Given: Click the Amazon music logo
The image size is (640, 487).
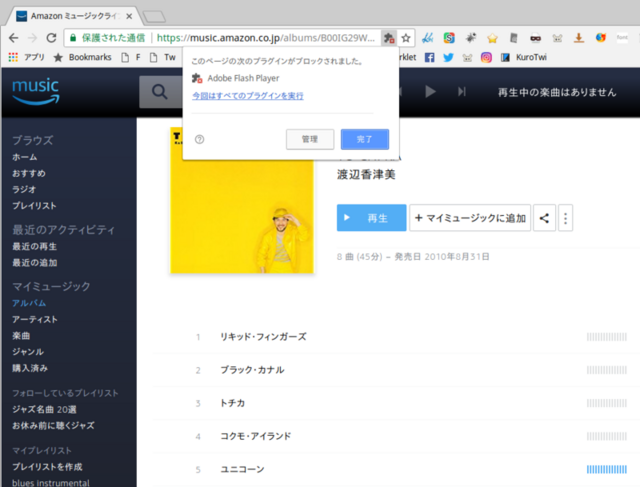Looking at the screenshot, I should pos(36,91).
